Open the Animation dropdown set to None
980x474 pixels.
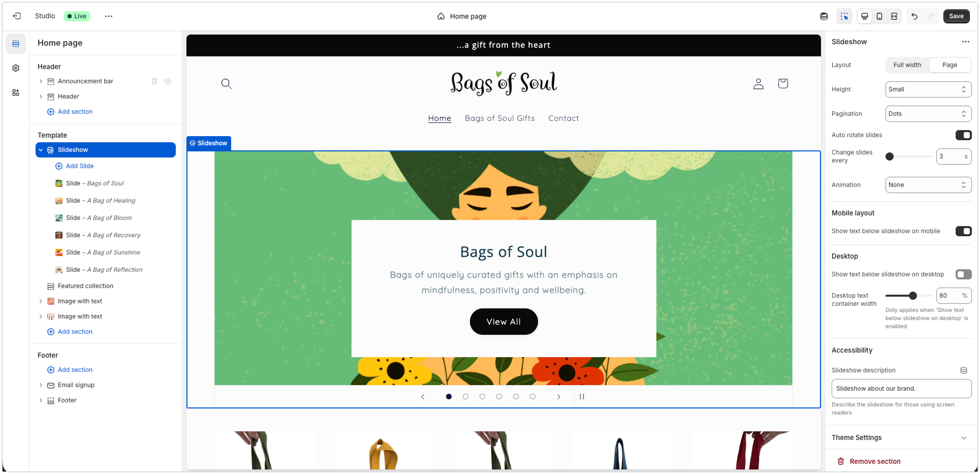click(x=928, y=185)
